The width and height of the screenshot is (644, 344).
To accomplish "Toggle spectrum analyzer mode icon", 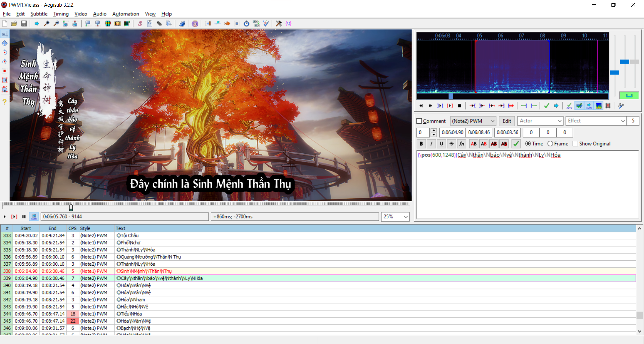I will [x=598, y=106].
